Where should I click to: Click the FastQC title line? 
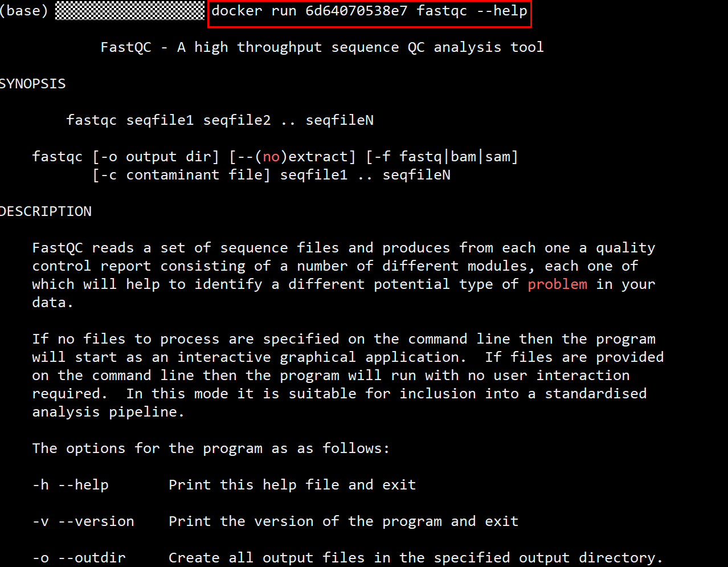322,47
